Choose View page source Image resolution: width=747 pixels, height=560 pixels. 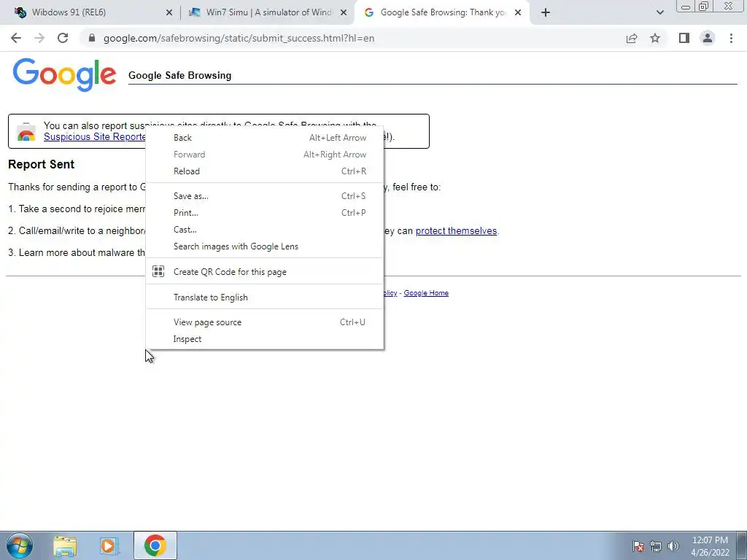point(264,322)
